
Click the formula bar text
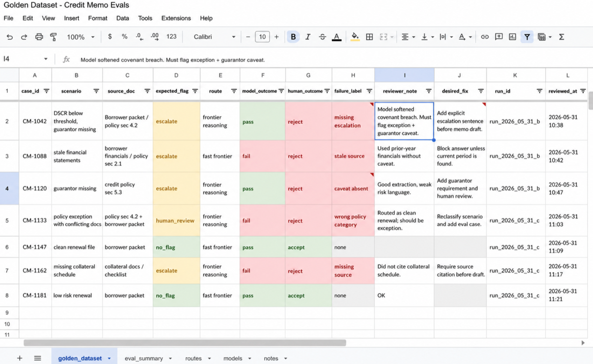click(x=173, y=60)
